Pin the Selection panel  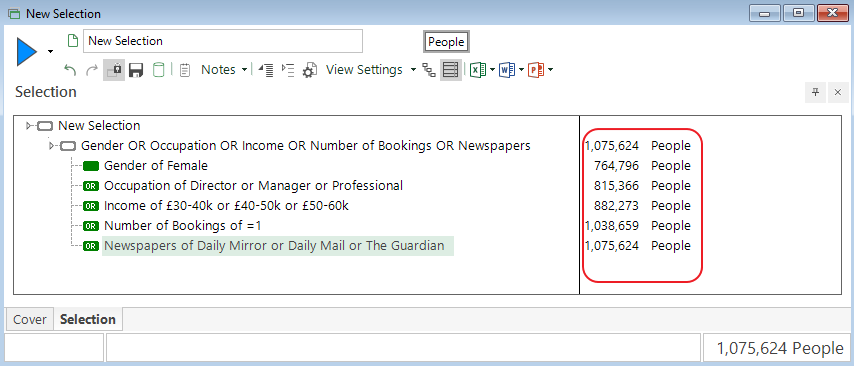click(x=815, y=93)
